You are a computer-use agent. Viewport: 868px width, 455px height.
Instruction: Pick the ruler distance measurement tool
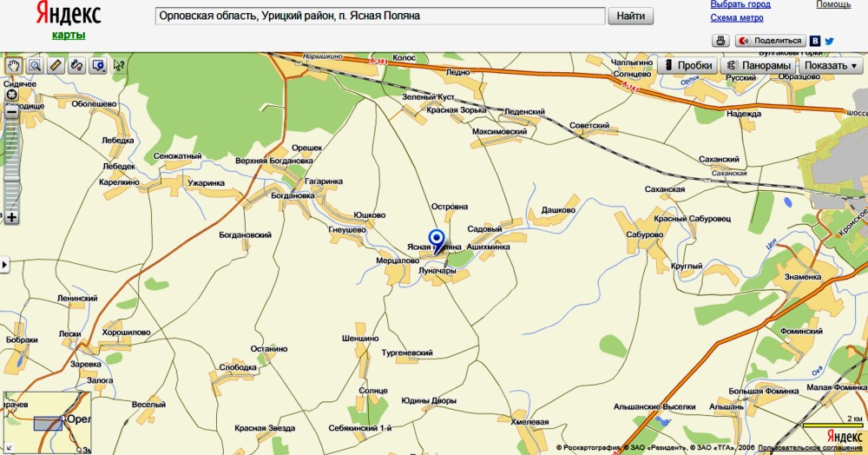click(x=56, y=65)
